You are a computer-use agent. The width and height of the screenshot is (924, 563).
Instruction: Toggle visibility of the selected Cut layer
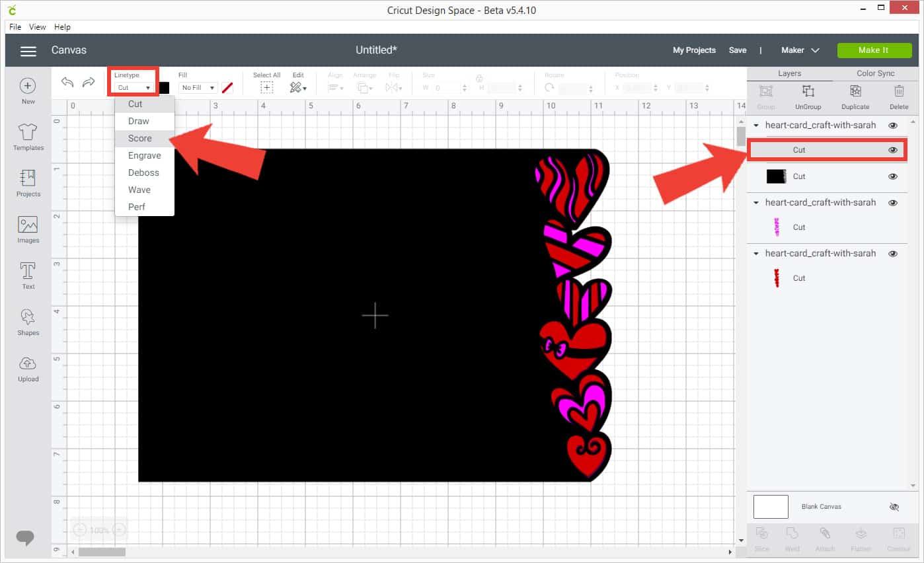click(893, 150)
